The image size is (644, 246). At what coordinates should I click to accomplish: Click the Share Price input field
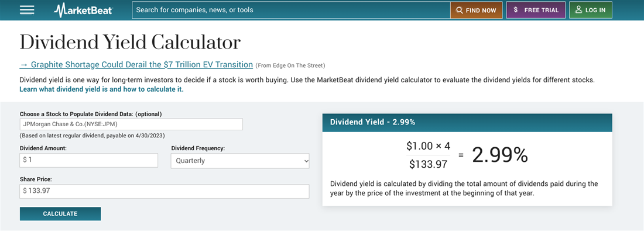tap(165, 191)
